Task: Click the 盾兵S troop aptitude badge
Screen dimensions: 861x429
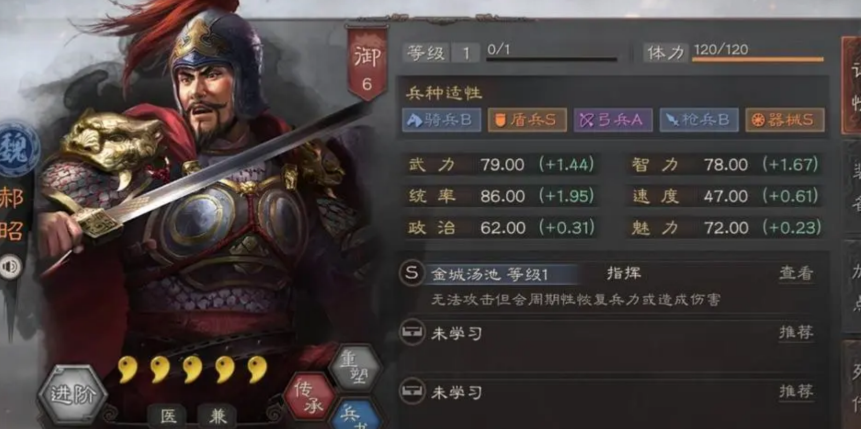Action: 527,120
